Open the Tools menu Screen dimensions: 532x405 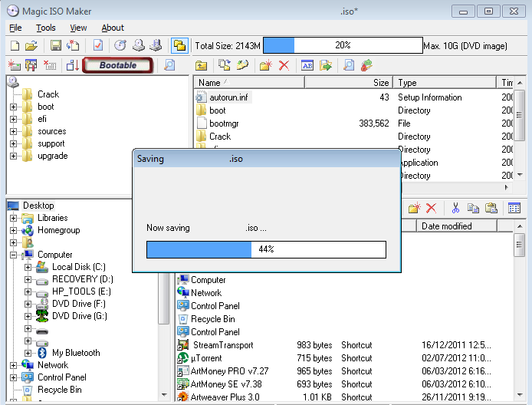[46, 28]
